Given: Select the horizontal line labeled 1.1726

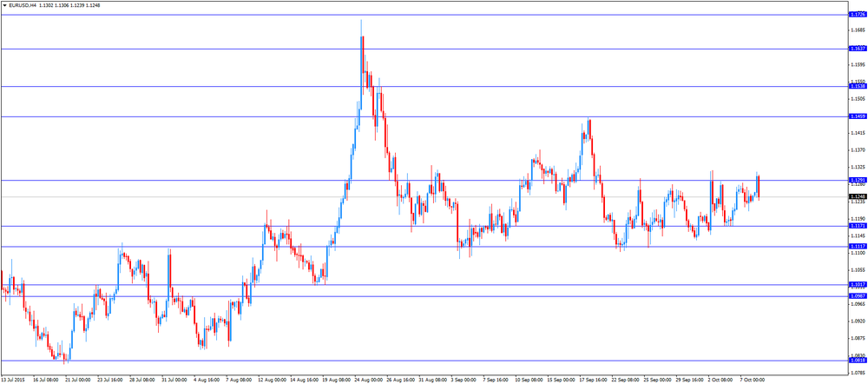Looking at the screenshot, I should pos(424,15).
